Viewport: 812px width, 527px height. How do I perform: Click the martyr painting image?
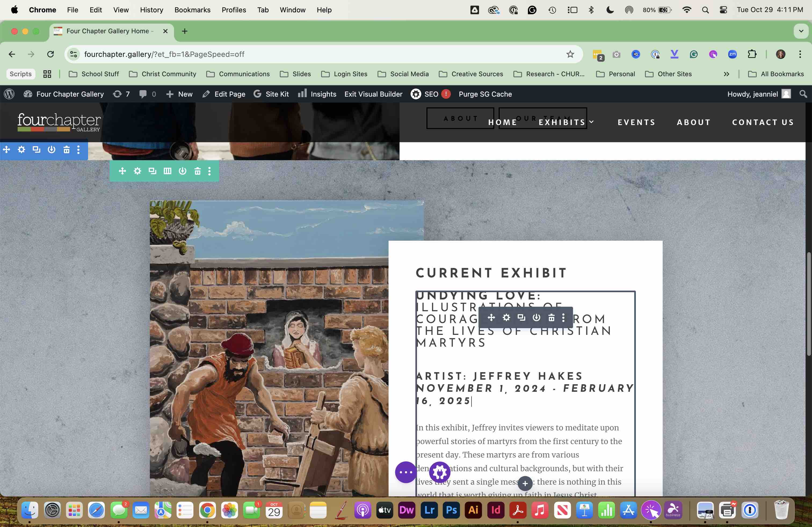pos(269,348)
